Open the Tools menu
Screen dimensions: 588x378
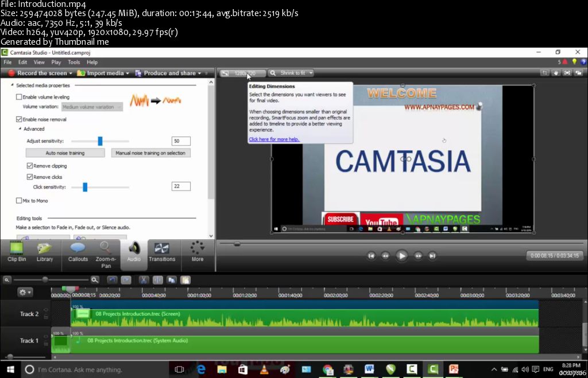(x=74, y=62)
